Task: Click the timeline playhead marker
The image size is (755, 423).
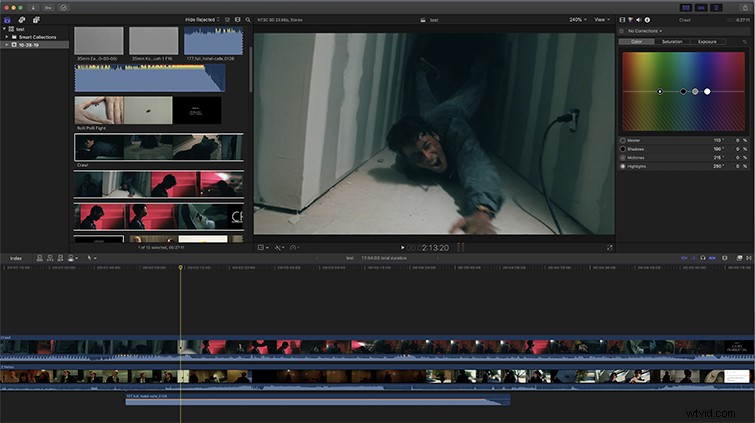Action: [181, 267]
